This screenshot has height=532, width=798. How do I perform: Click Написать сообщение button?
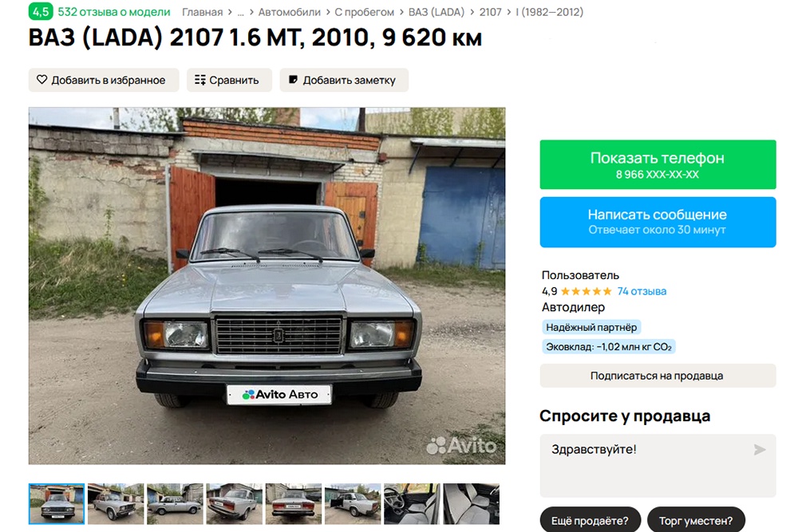[658, 223]
